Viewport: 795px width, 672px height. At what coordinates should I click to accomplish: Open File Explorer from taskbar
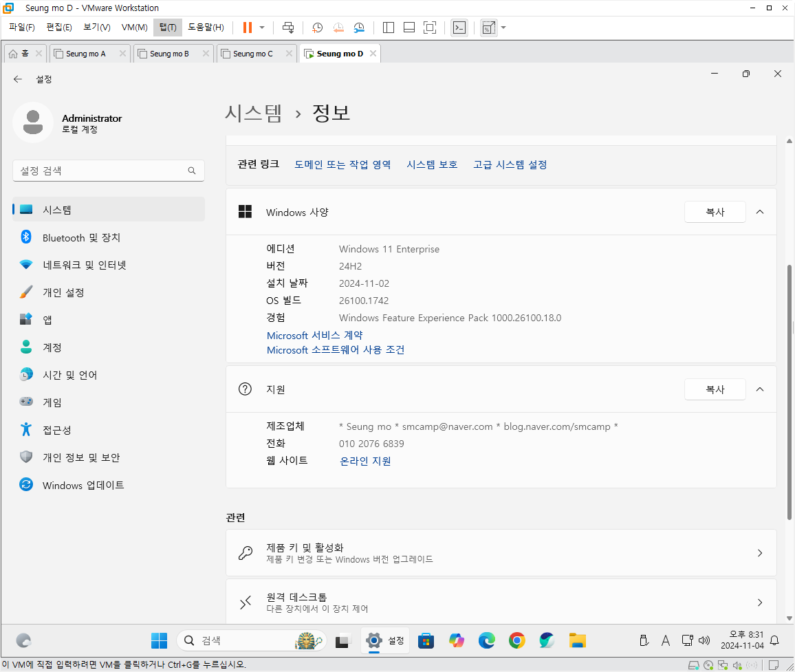(x=577, y=640)
